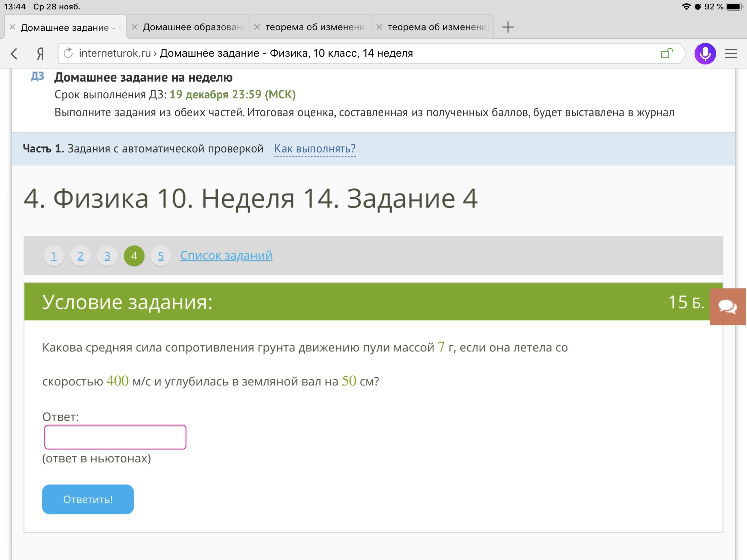The image size is (747, 560).
Task: Open the Как выполнять? help link
Action: pos(315,148)
